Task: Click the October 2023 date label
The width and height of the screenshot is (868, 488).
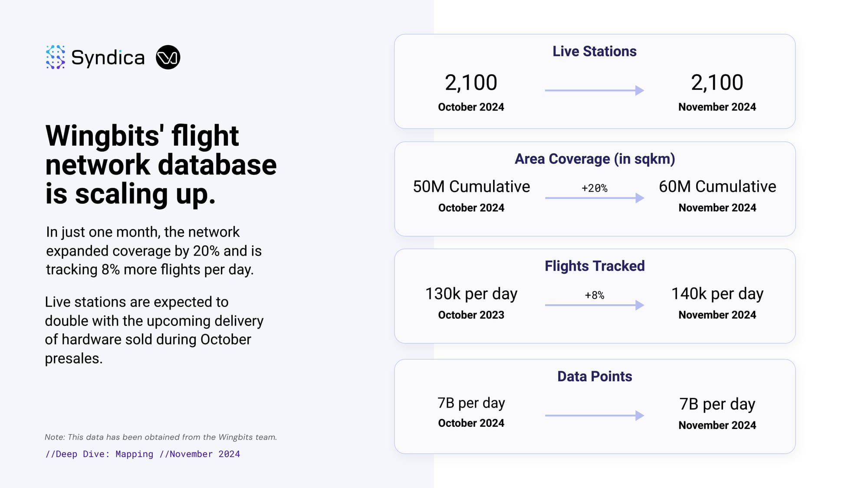Action: (x=471, y=315)
